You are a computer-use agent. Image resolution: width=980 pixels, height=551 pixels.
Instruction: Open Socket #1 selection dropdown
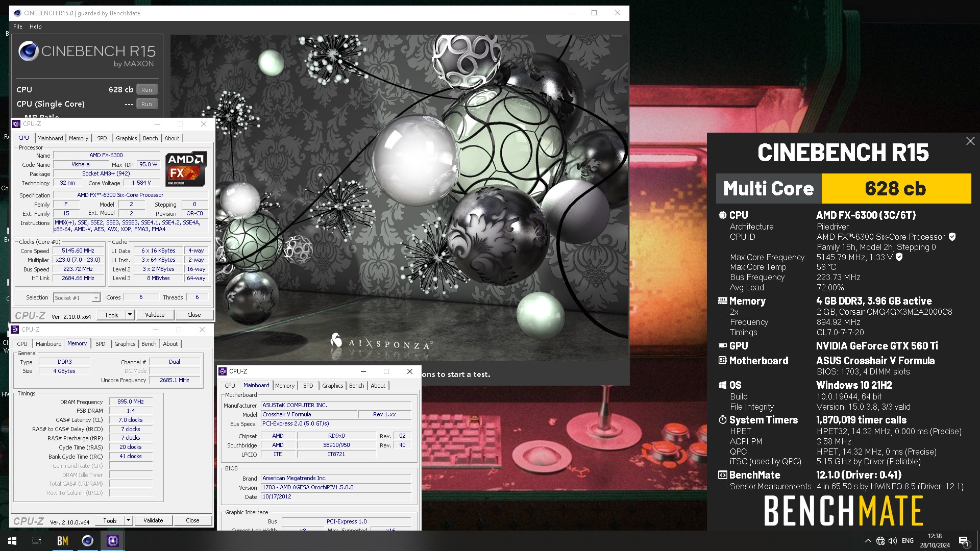pyautogui.click(x=77, y=298)
